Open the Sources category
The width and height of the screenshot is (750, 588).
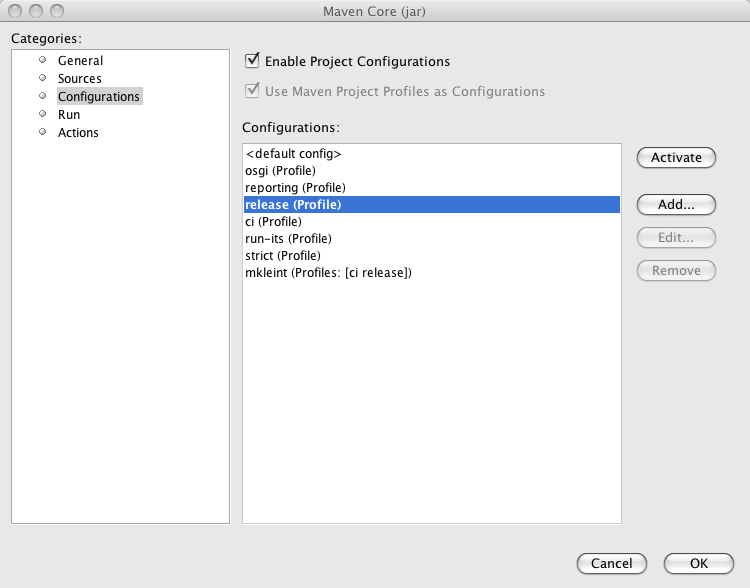[79, 79]
